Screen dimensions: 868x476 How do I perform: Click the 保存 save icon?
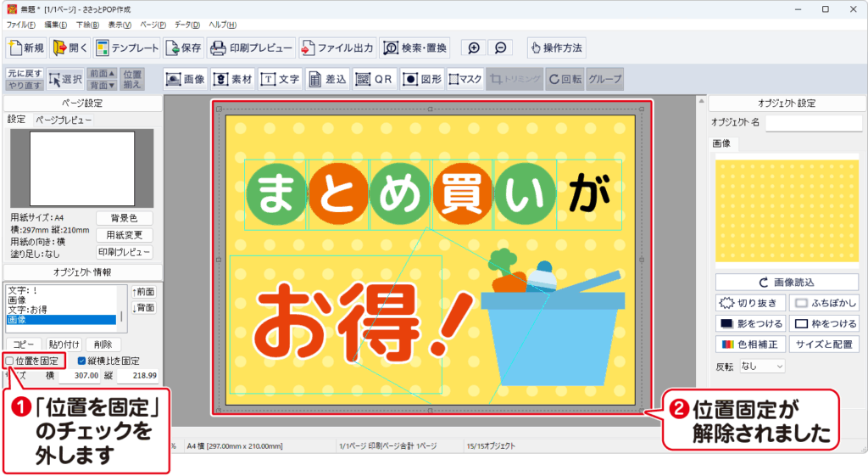[184, 48]
